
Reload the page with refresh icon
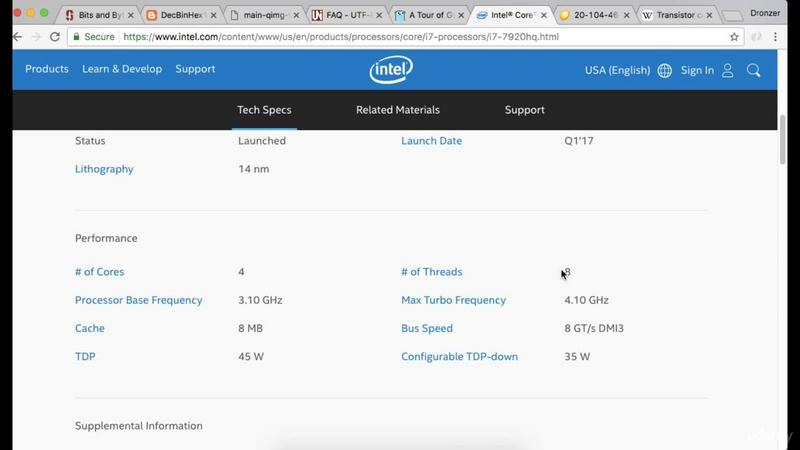point(55,37)
